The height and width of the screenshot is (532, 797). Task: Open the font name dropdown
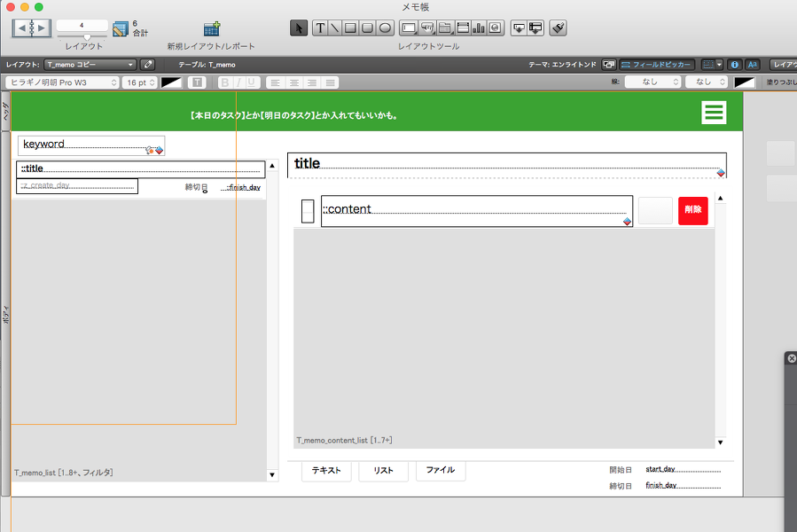(x=63, y=82)
